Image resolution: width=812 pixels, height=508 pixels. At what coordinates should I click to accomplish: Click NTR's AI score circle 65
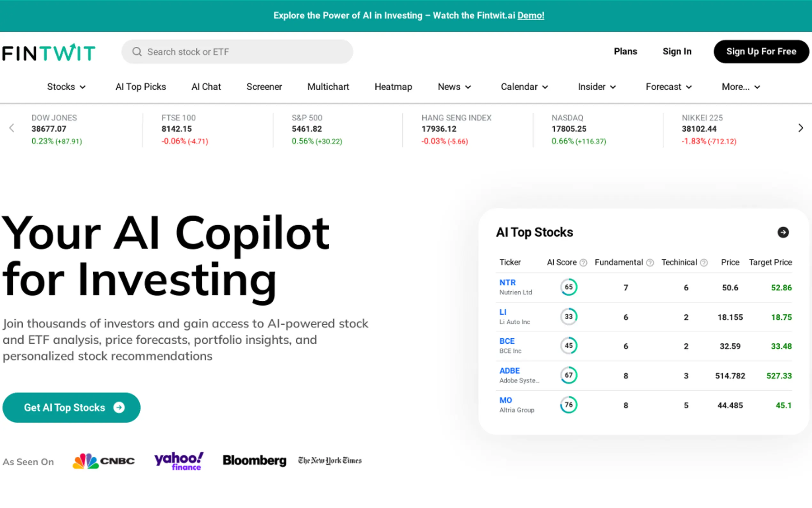click(x=569, y=287)
